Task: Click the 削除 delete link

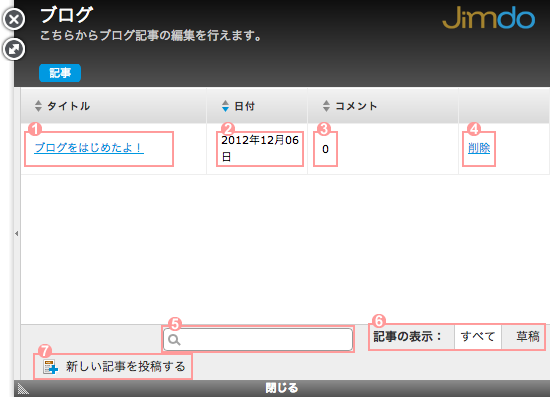Action: pyautogui.click(x=479, y=148)
